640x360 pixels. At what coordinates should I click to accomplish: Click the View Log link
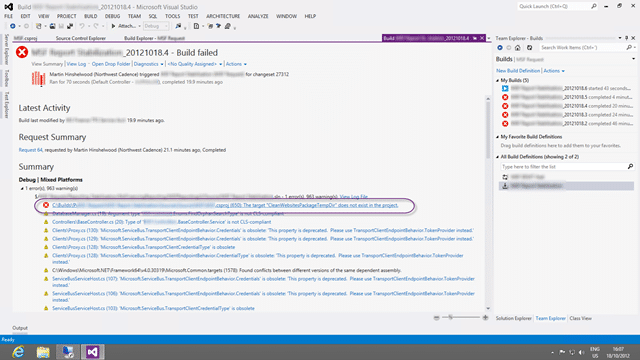(76, 64)
